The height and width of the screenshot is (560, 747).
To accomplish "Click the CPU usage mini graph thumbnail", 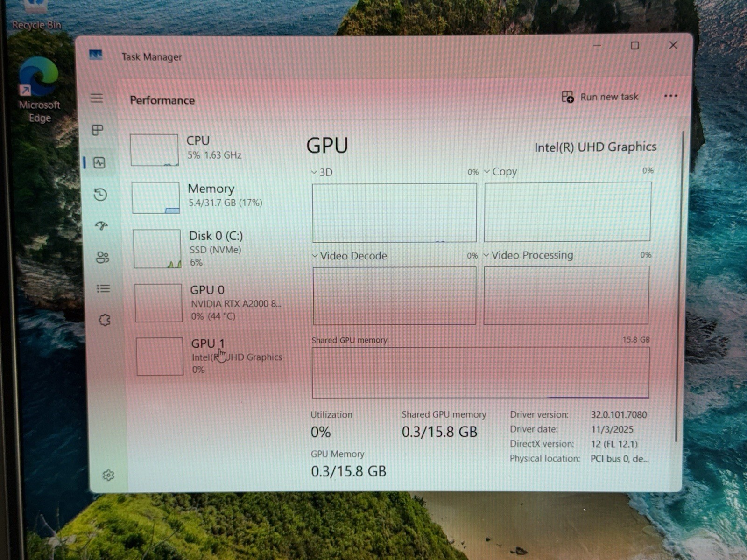I will click(154, 150).
